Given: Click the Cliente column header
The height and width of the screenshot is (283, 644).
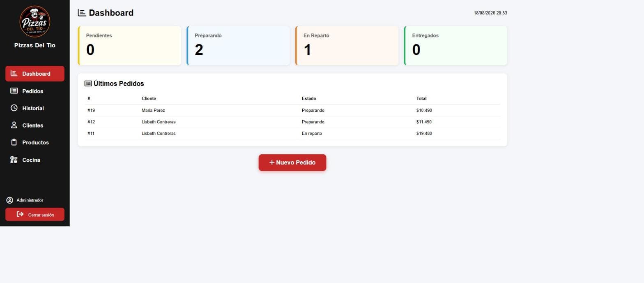Looking at the screenshot, I should pyautogui.click(x=149, y=98).
